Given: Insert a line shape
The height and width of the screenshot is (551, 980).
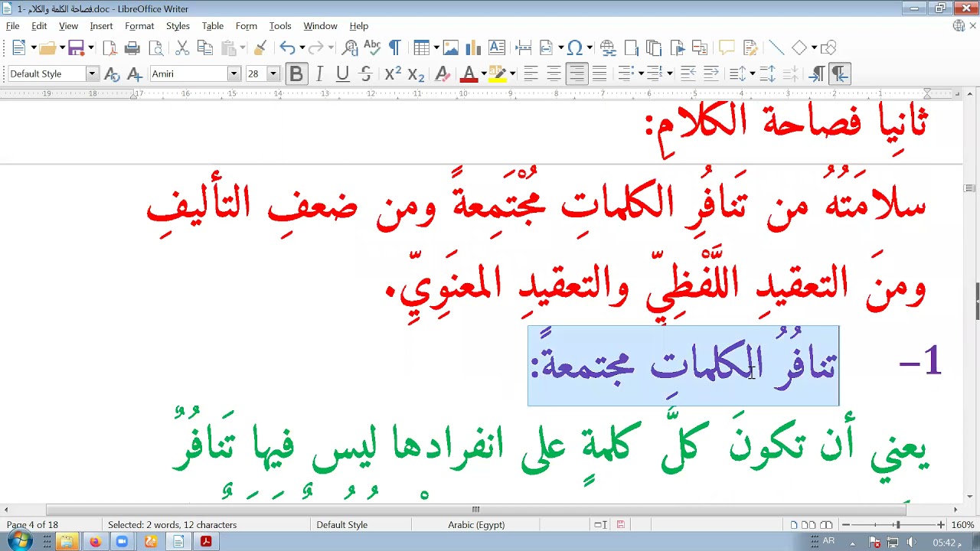Looking at the screenshot, I should pos(776,48).
